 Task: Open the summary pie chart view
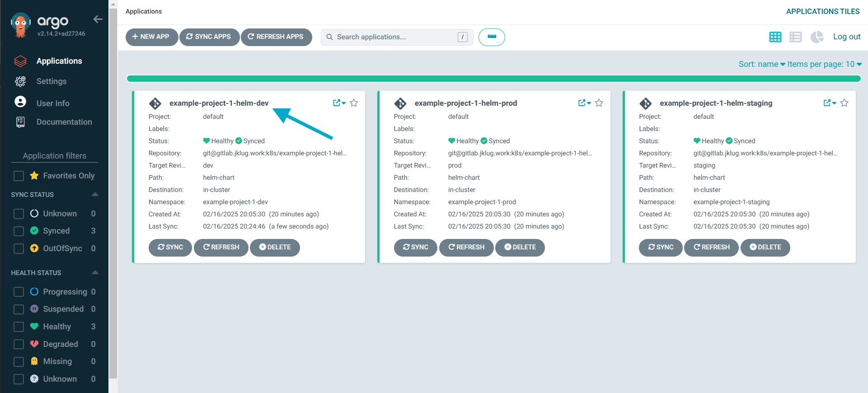tap(816, 37)
